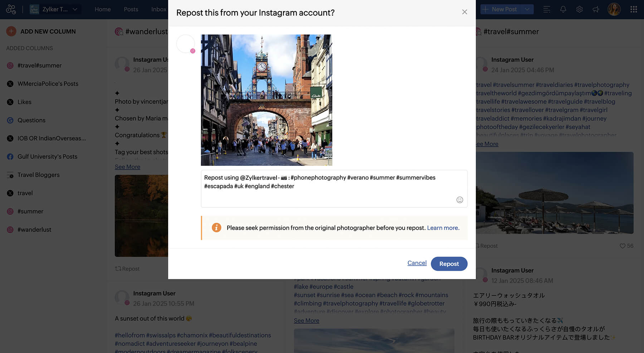Click the red Add New Column plus icon

tap(11, 31)
